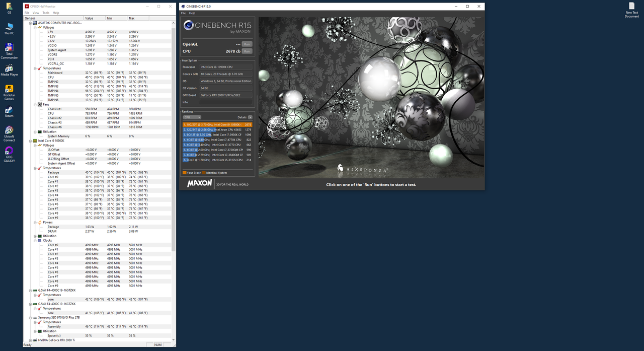
Task: Open HWMonitor File menu
Action: 27,13
